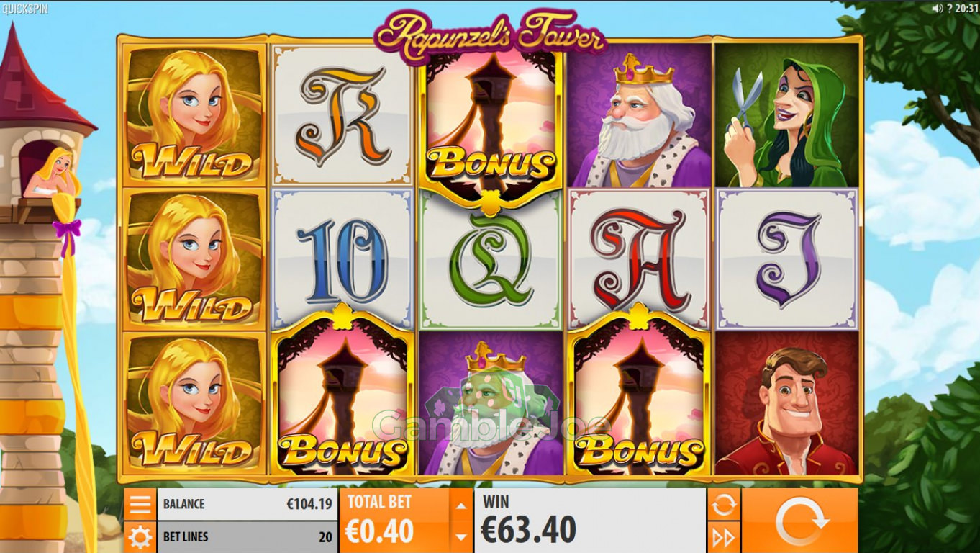
Task: Select the top Rapunzel Wild symbol
Action: point(194,115)
